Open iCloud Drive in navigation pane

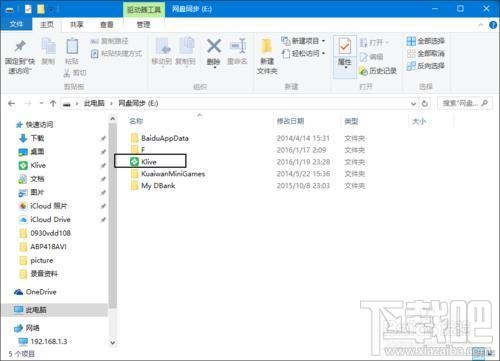45,219
